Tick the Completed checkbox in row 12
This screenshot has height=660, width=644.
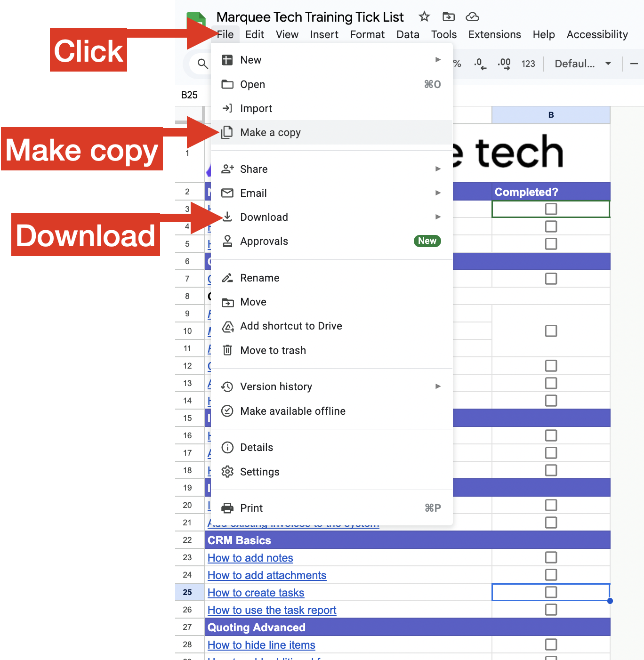(551, 366)
